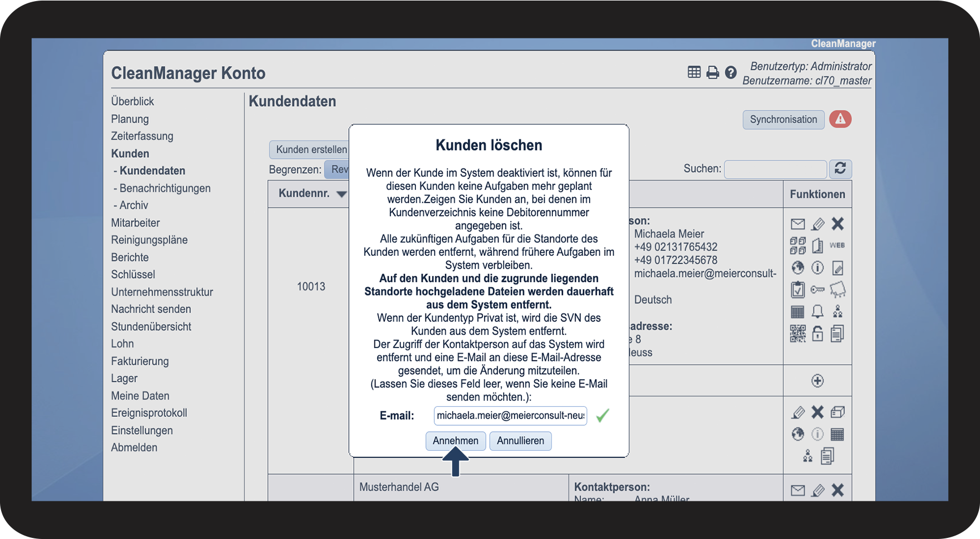Click globe icon in first customer row
Image resolution: width=980 pixels, height=539 pixels.
click(x=798, y=268)
